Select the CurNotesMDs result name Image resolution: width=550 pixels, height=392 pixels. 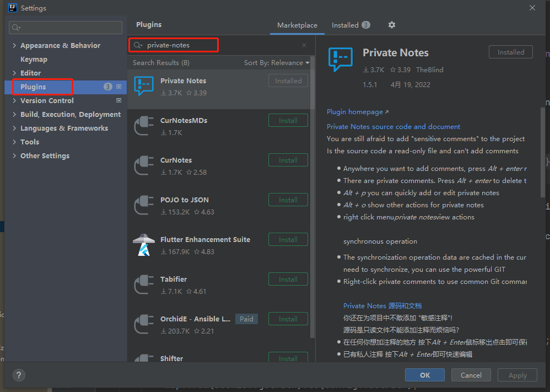tap(184, 120)
